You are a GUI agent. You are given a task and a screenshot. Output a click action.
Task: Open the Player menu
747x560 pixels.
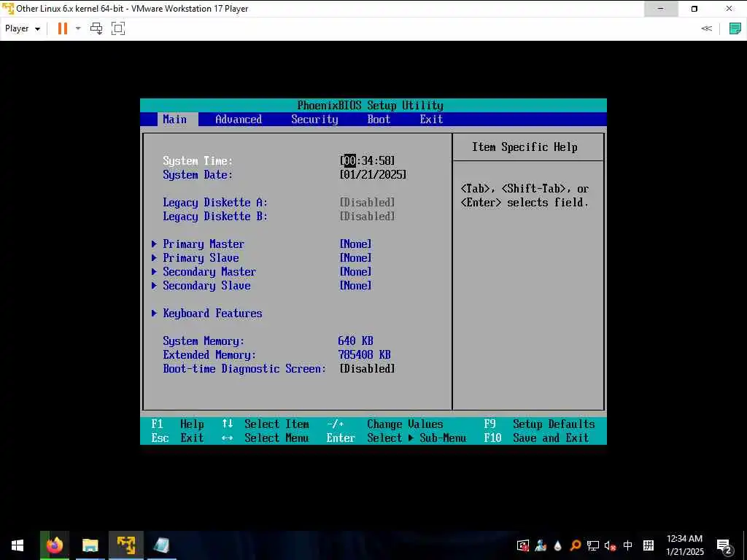point(23,28)
